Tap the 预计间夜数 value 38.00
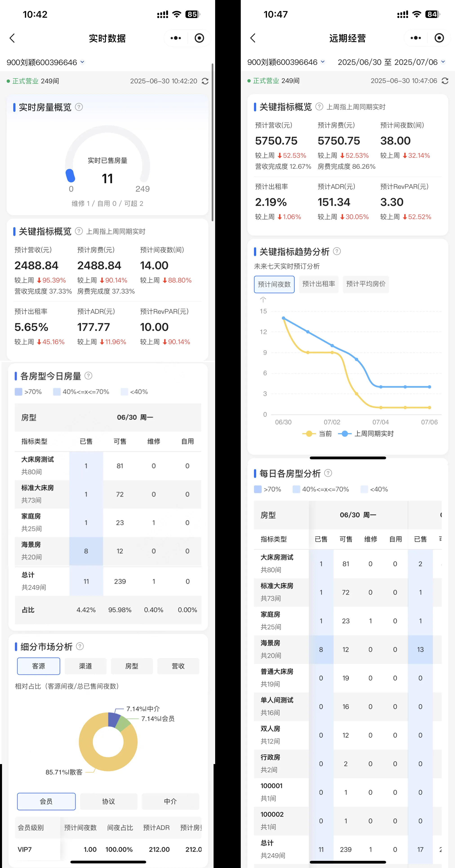Viewport: 455px width, 868px height. pyautogui.click(x=395, y=141)
